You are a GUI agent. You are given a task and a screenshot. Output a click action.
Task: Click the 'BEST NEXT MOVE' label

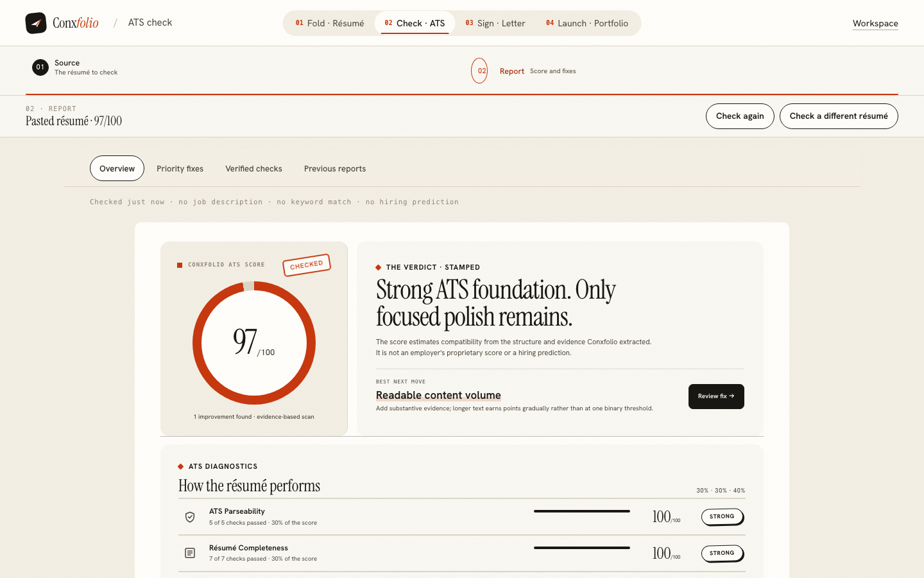[x=400, y=381]
